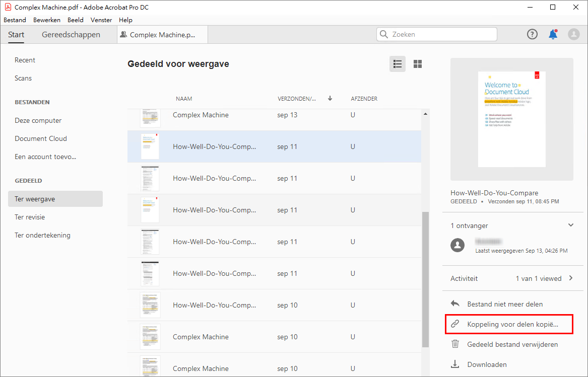Click the recipient avatar icon

coord(458,245)
